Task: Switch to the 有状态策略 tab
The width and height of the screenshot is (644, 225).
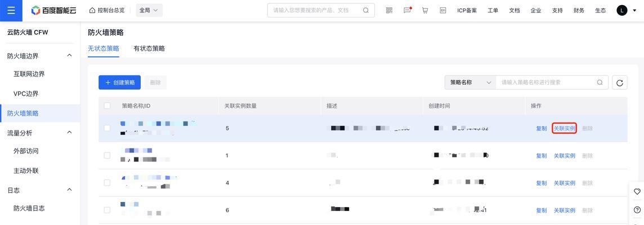Action: tap(149, 48)
